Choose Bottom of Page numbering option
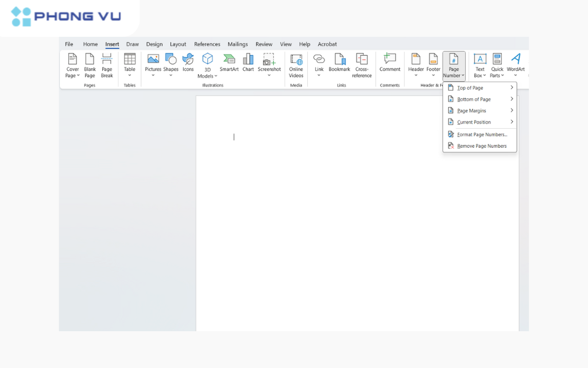Screen dimensions: 588x368 [472, 99]
